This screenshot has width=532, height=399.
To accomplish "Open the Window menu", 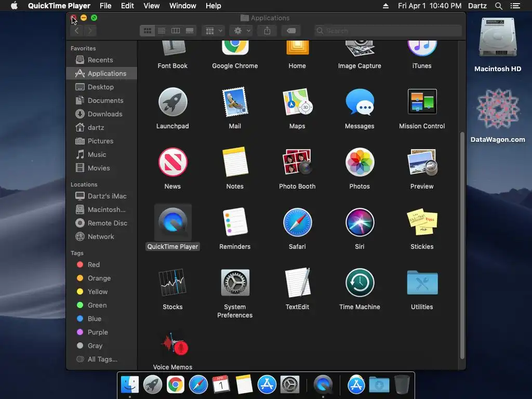I will click(182, 6).
